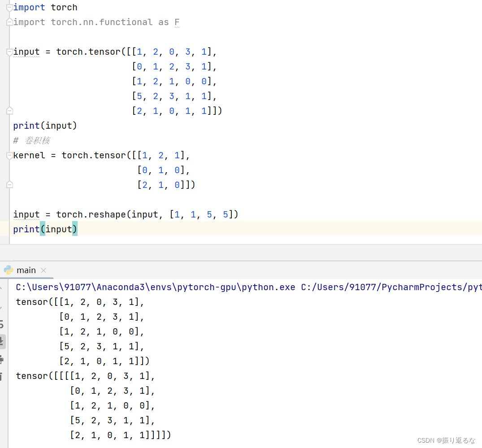Close the main run tab
The image size is (482, 448).
pyautogui.click(x=43, y=270)
